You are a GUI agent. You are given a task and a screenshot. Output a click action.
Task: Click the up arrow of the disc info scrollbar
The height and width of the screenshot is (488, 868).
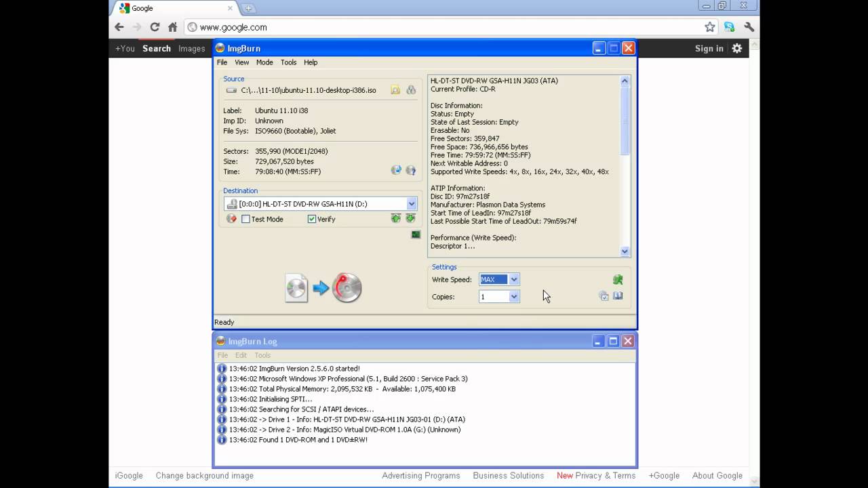pos(625,81)
